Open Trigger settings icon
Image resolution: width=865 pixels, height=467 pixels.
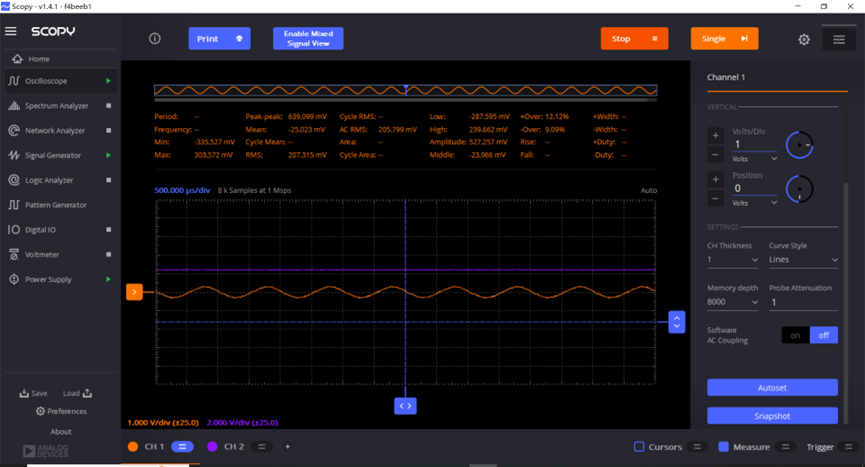pyautogui.click(x=848, y=447)
